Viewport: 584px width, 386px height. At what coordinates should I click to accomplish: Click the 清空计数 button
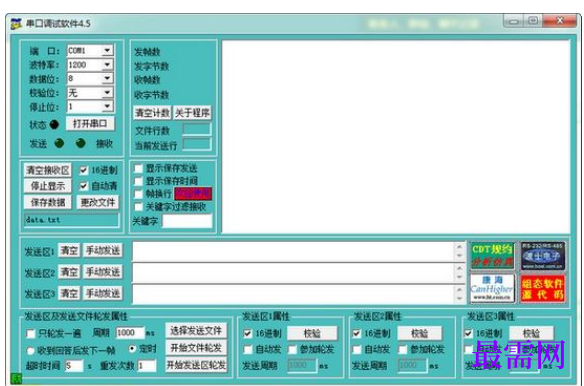pyautogui.click(x=152, y=113)
